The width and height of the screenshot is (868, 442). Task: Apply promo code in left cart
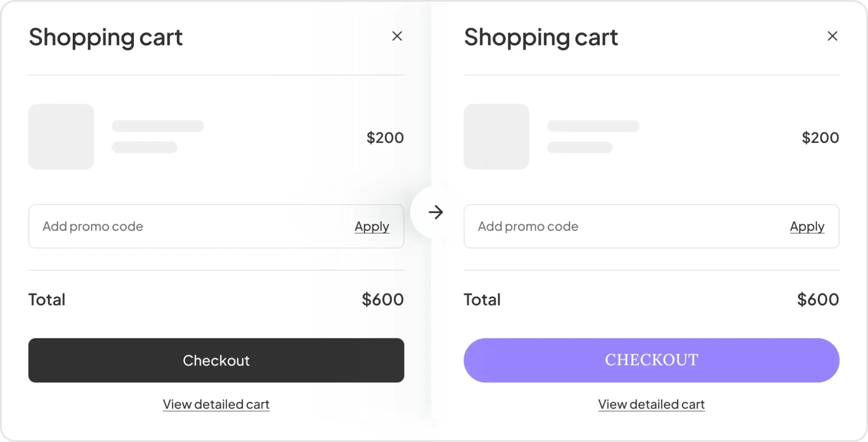[x=372, y=226]
